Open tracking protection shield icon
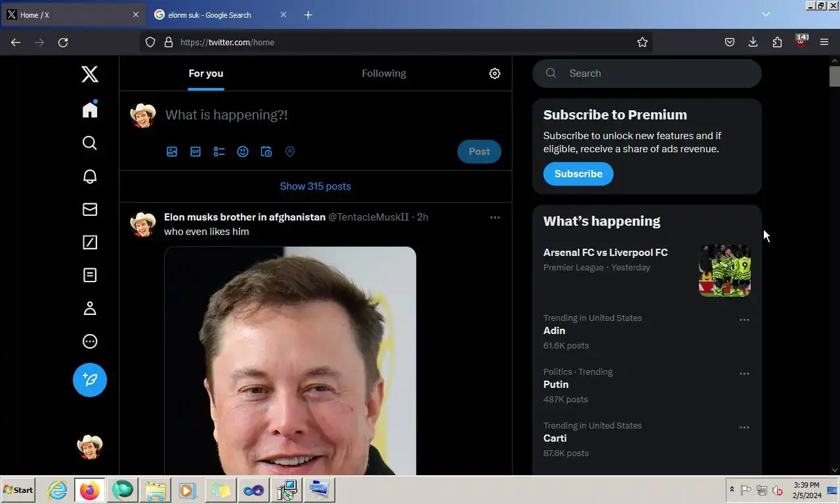The height and width of the screenshot is (504, 840). pos(150,43)
